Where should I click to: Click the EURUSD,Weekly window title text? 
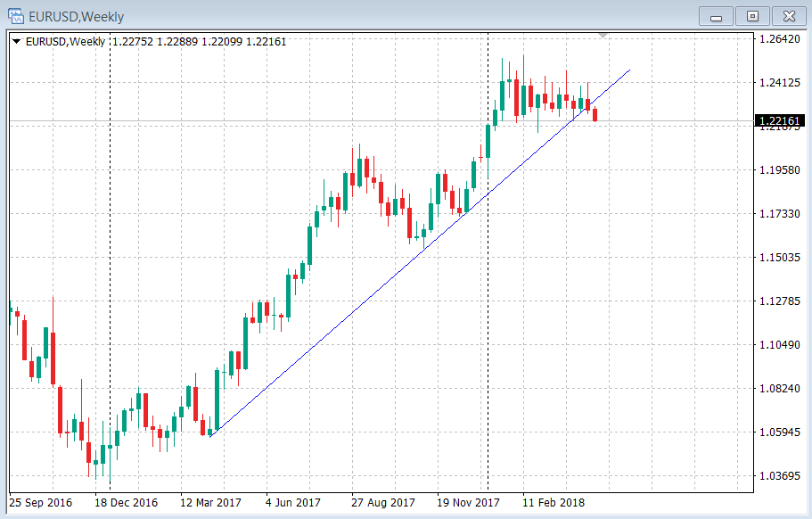click(x=76, y=17)
